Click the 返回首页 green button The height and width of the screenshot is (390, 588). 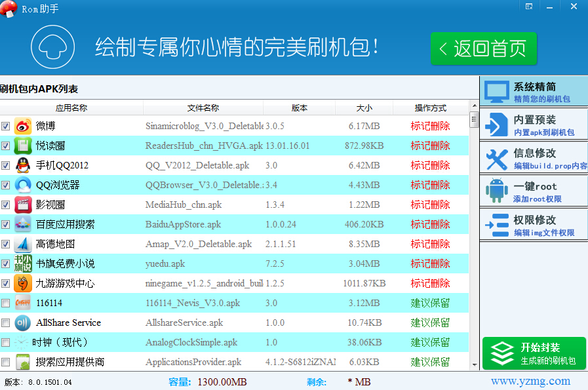click(484, 49)
